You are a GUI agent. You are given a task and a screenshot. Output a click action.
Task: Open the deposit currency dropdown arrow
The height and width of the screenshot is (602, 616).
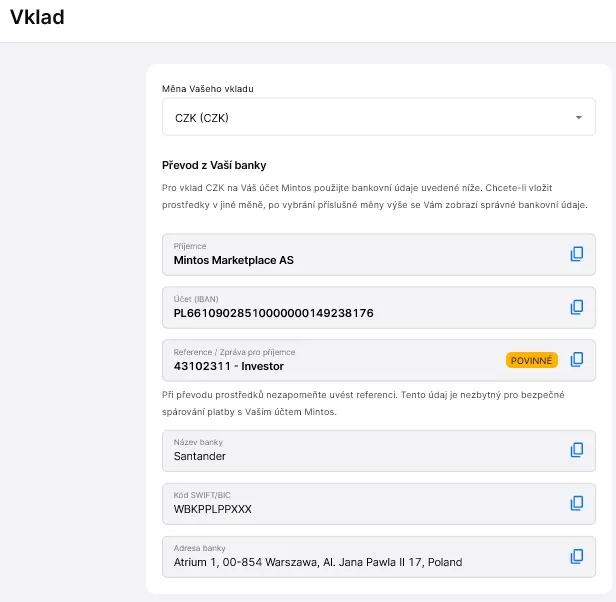click(x=578, y=118)
